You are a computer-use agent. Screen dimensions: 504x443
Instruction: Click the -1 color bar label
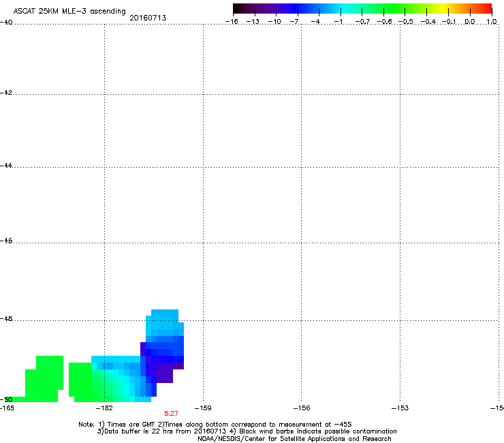point(338,22)
